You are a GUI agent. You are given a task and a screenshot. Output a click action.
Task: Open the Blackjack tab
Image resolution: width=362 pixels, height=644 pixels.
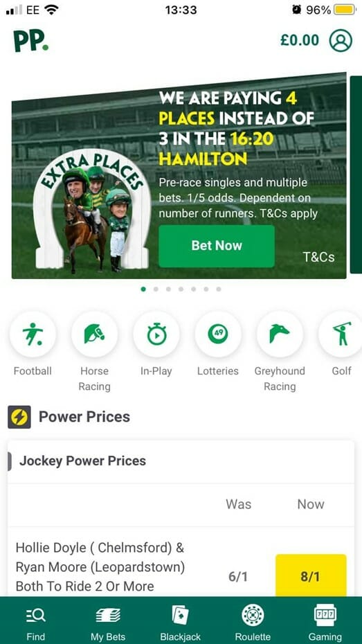[180, 623]
